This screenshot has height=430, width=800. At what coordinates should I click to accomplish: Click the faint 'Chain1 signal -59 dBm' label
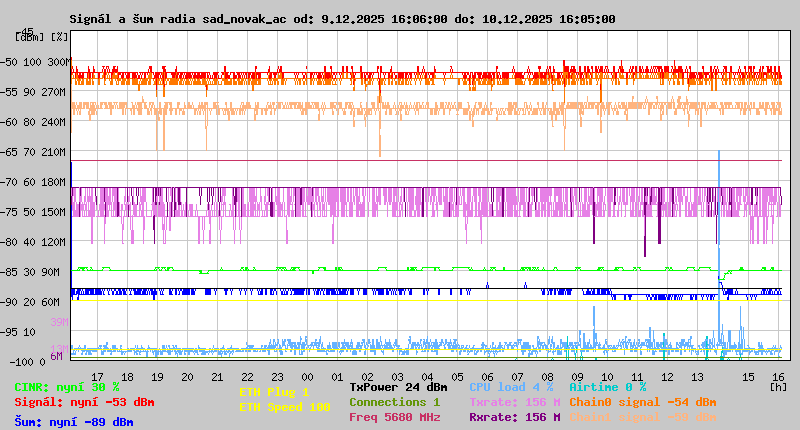click(x=643, y=417)
